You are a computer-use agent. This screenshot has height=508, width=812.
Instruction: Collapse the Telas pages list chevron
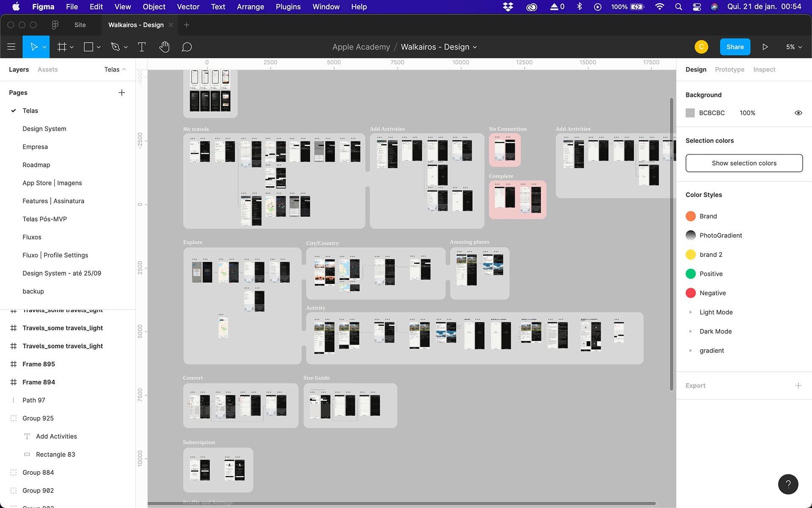pos(124,69)
